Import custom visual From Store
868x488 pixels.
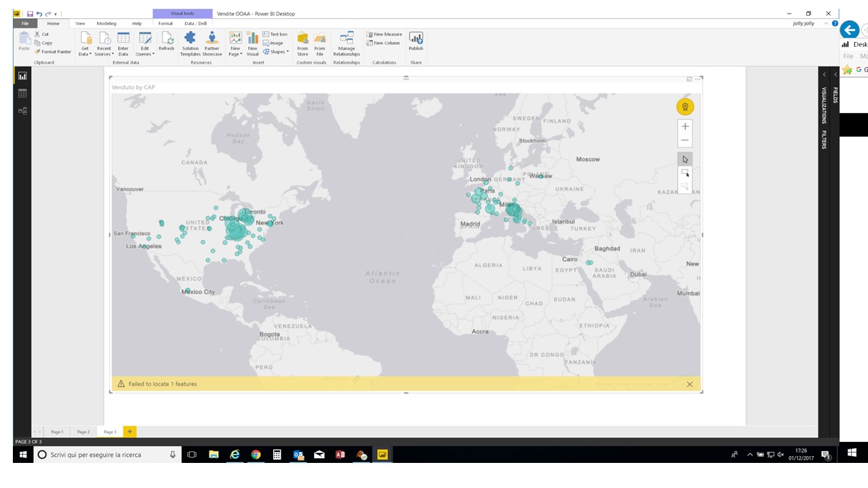click(x=302, y=44)
